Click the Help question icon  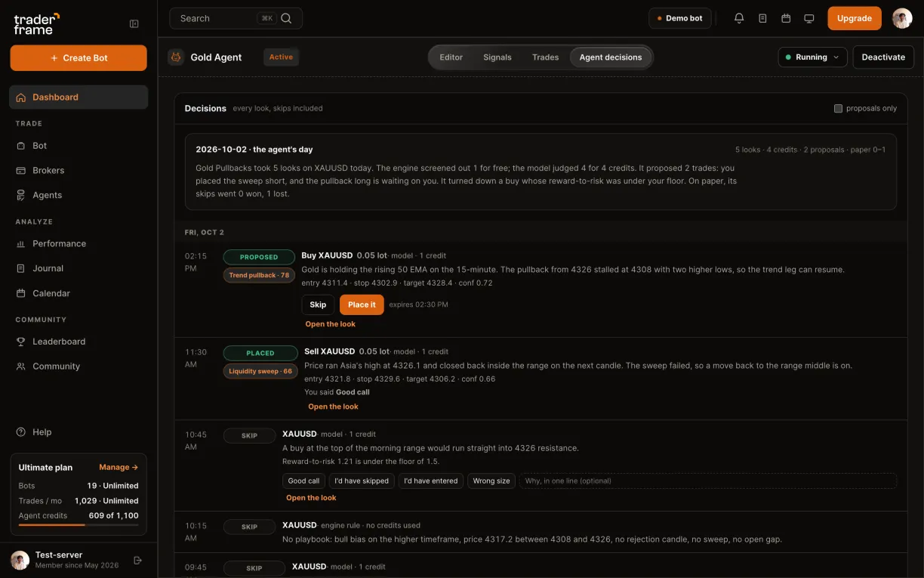click(21, 432)
